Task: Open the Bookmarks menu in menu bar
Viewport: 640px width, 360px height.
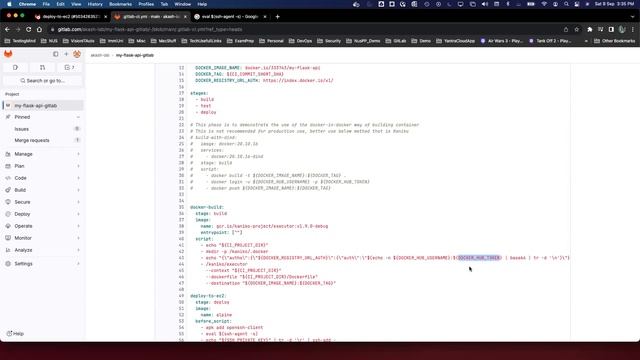Action: [120, 4]
